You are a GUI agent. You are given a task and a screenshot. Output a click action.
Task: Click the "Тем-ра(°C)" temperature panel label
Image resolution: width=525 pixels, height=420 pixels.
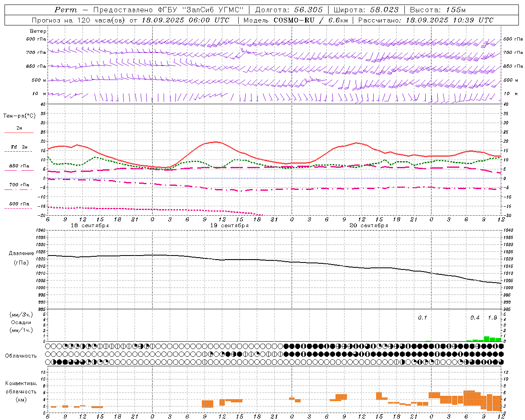(19, 116)
